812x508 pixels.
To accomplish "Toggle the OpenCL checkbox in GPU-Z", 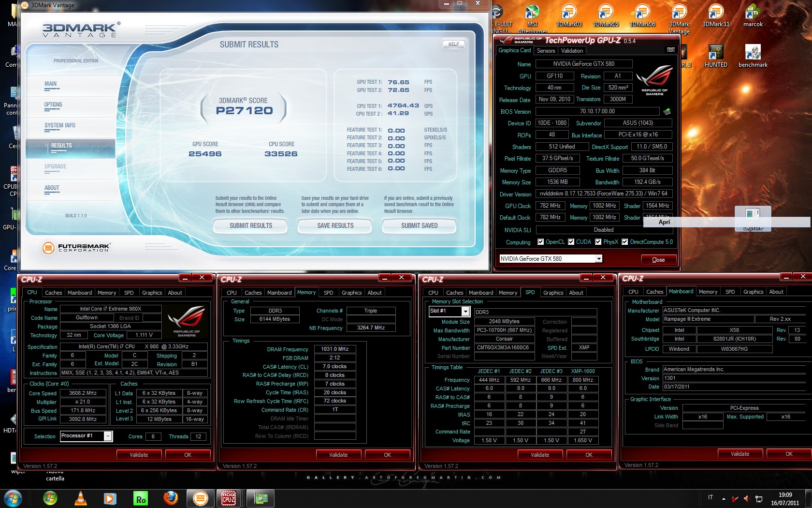I will (541, 242).
